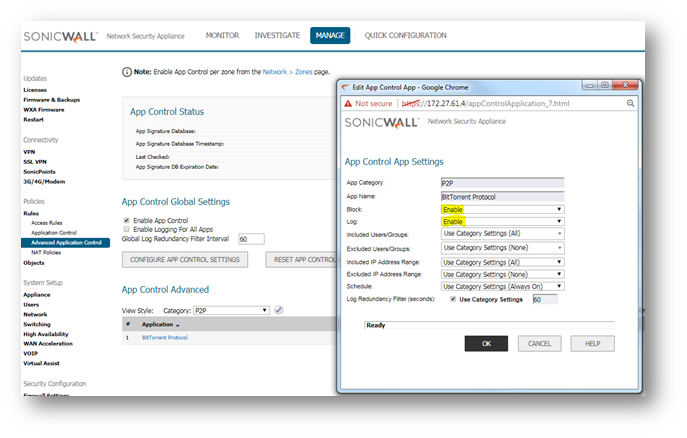Click the edit pencil icon beside Category dropdown
Viewport: 687px width, 438px height.
(x=279, y=310)
